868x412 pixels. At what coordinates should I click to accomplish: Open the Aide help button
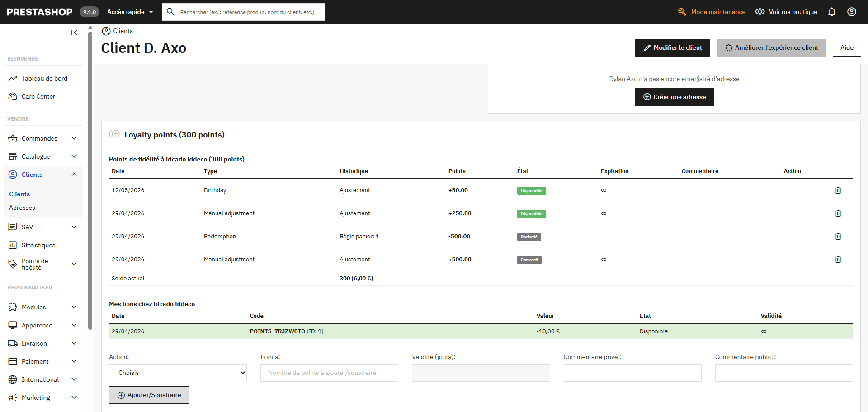(847, 47)
